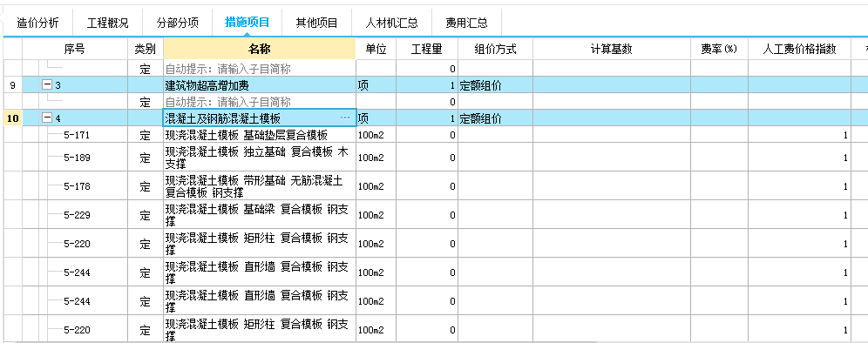Screen dimensions: 868x343
Task: Open the 人材机汇总 tab
Action: (391, 23)
